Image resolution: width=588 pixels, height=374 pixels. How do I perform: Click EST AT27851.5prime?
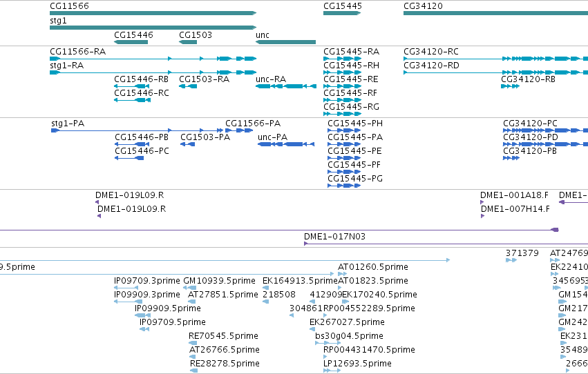point(192,302)
